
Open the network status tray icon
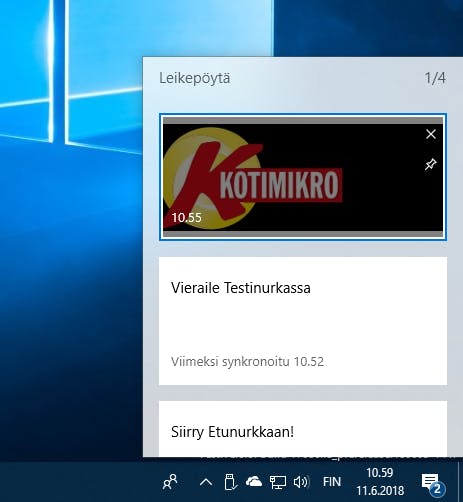click(278, 482)
